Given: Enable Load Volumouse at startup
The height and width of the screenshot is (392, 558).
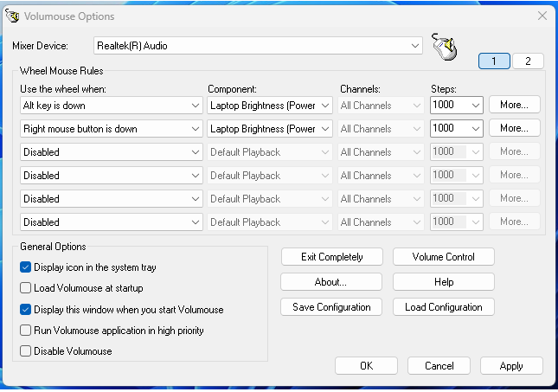Looking at the screenshot, I should [x=25, y=288].
